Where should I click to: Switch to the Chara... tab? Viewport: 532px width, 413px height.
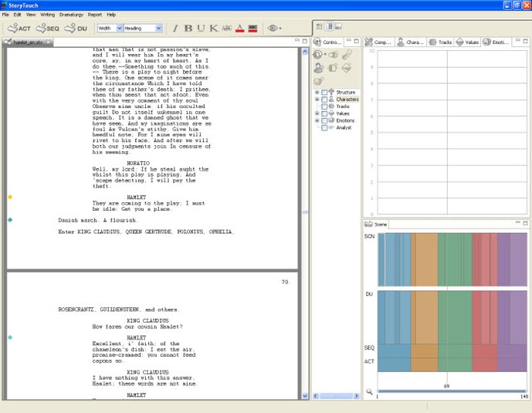(411, 42)
